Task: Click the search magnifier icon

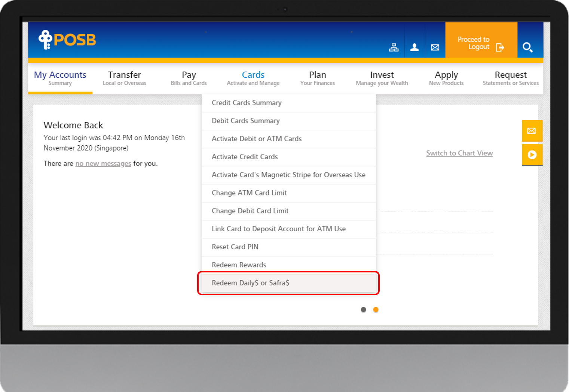Action: (x=527, y=47)
